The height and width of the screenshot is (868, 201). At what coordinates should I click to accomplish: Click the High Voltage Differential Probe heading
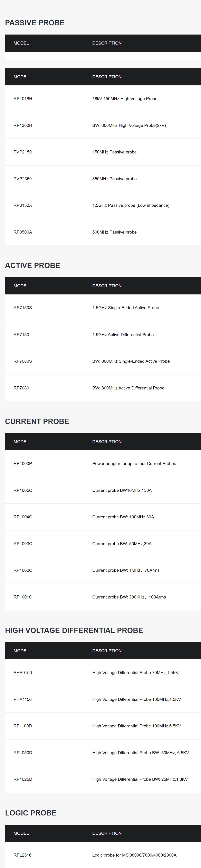coord(74,630)
